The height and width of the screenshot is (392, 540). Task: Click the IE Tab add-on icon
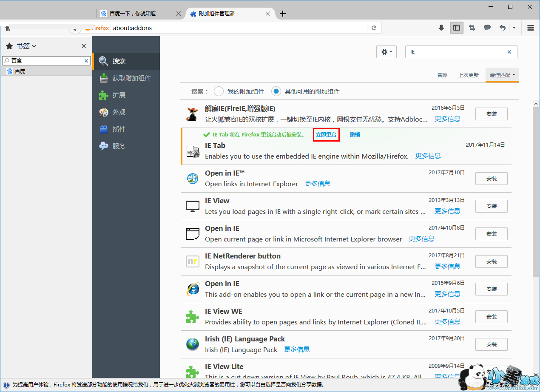click(193, 152)
